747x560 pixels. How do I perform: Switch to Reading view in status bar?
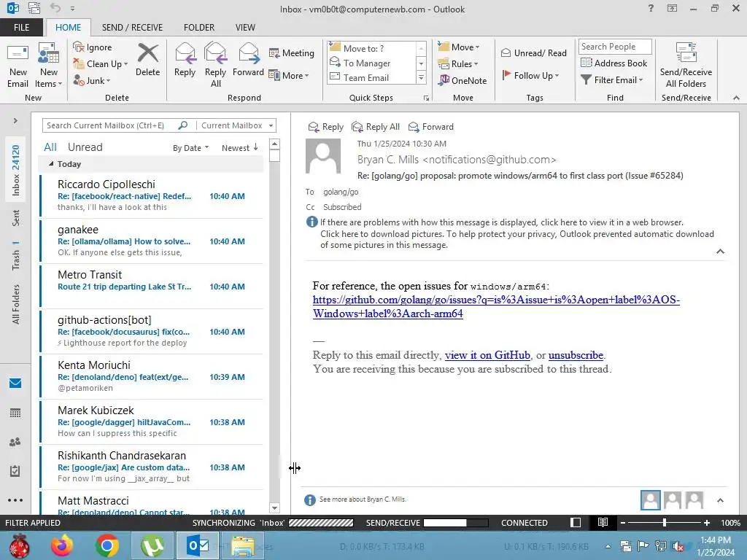pyautogui.click(x=603, y=522)
